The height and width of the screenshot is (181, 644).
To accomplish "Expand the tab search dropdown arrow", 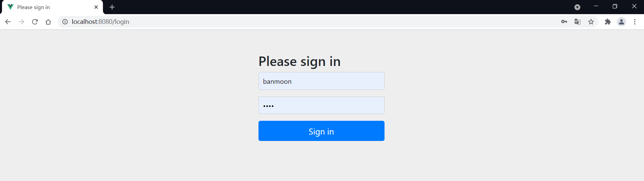I will pos(577,7).
